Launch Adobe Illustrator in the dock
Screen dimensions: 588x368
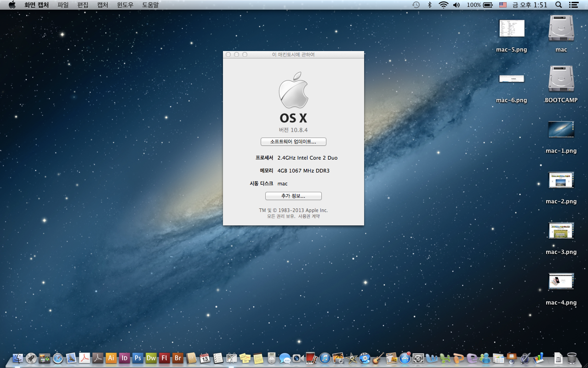pyautogui.click(x=111, y=358)
